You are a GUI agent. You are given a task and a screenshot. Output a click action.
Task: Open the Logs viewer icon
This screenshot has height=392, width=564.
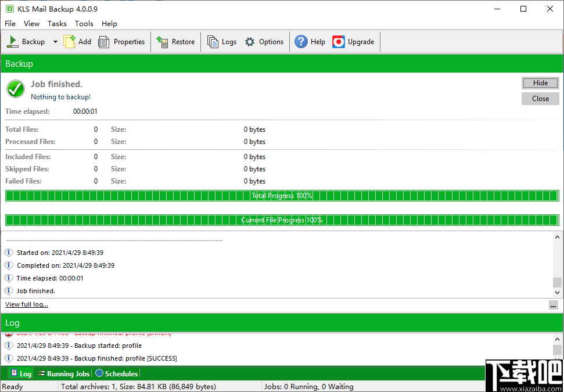(x=213, y=41)
